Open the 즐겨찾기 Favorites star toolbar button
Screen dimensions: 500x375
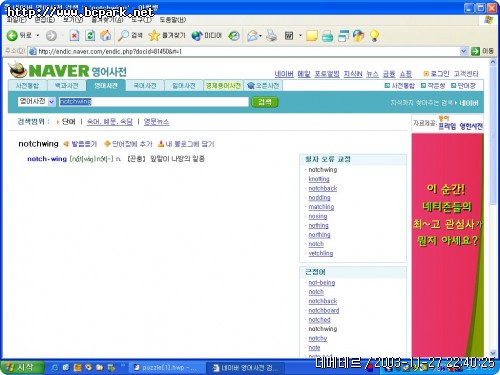coord(167,35)
